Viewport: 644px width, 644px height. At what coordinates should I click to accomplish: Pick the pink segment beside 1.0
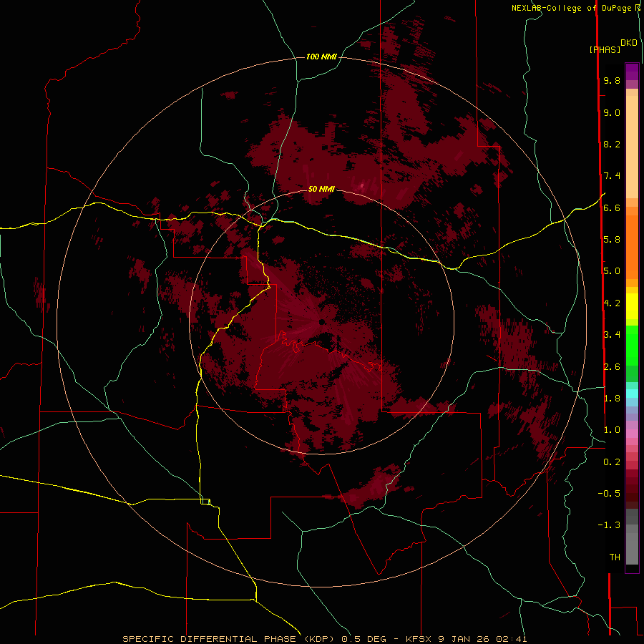632,434
